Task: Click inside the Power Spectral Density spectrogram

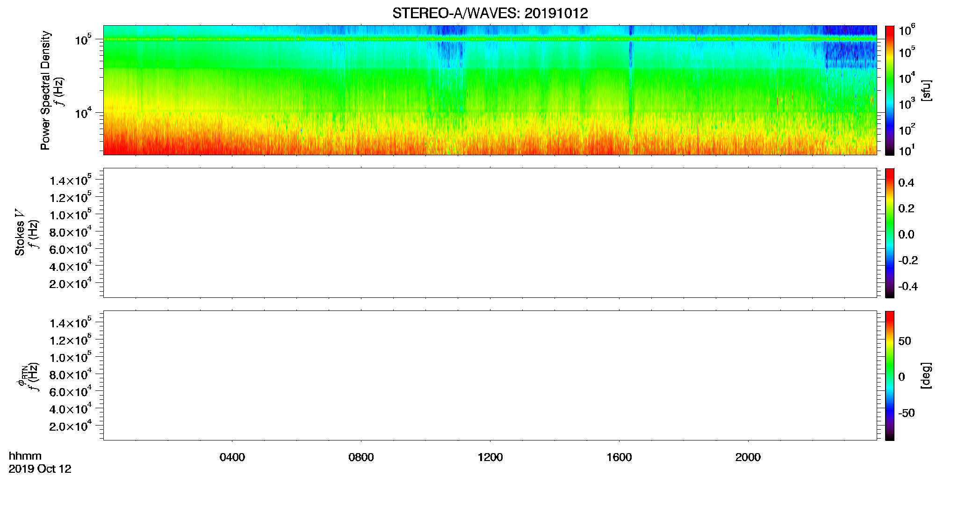Action: (490, 90)
